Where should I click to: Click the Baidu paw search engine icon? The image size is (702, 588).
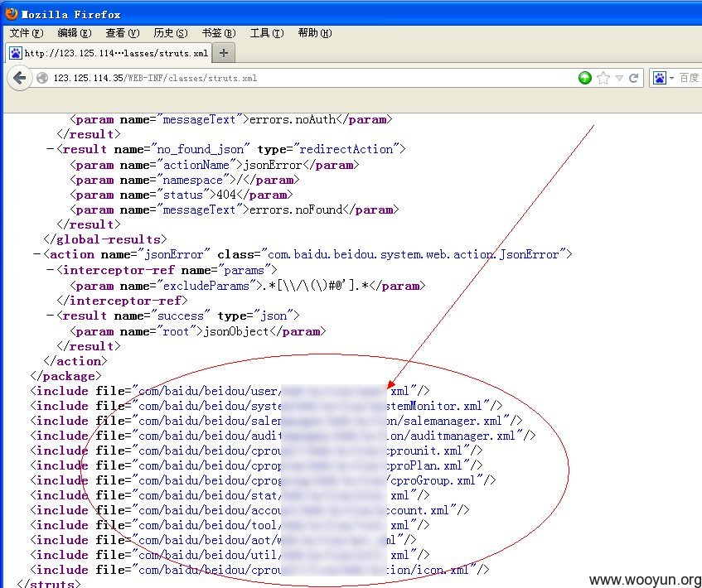[660, 79]
